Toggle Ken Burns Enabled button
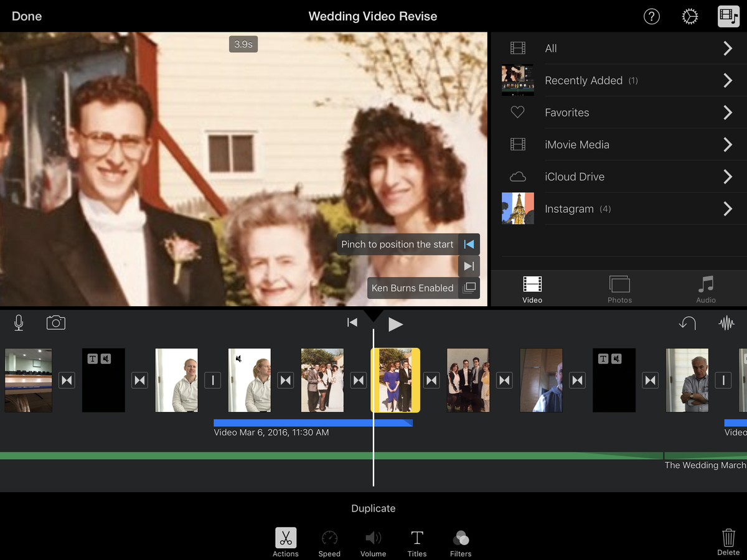747x560 pixels. click(x=423, y=288)
